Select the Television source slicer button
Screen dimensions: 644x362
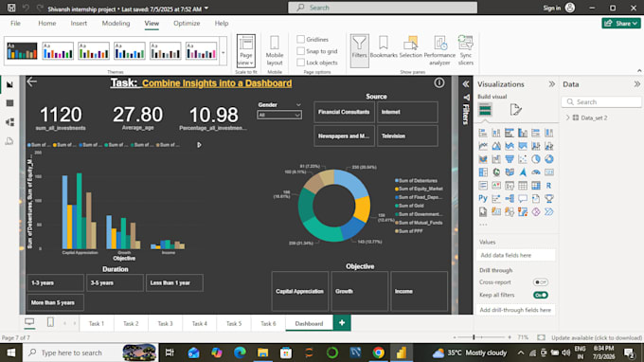(x=407, y=136)
